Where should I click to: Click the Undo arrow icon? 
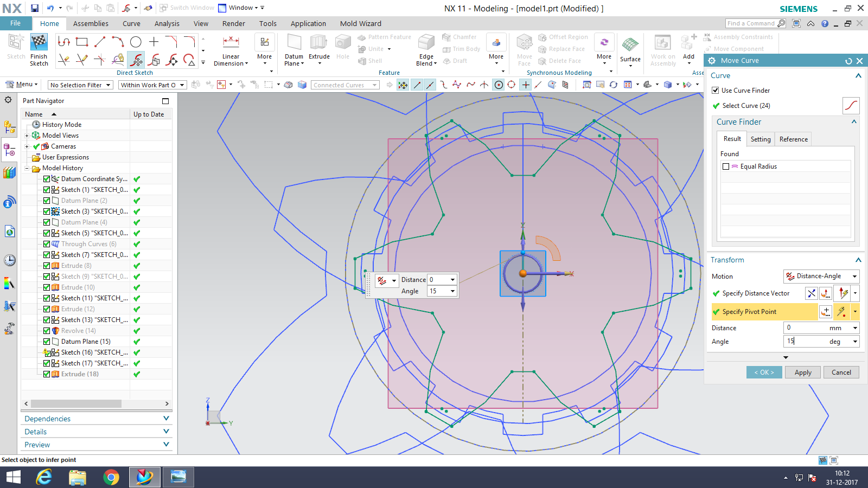coord(50,8)
